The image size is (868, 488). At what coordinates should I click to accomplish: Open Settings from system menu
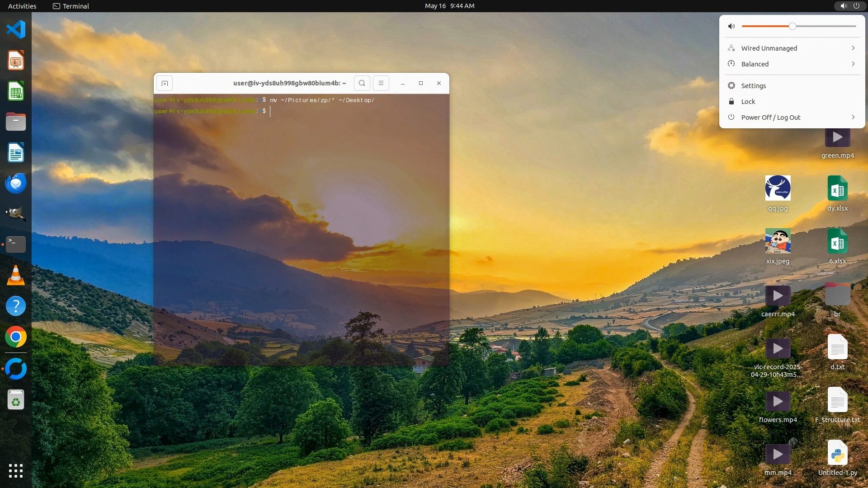pyautogui.click(x=753, y=86)
